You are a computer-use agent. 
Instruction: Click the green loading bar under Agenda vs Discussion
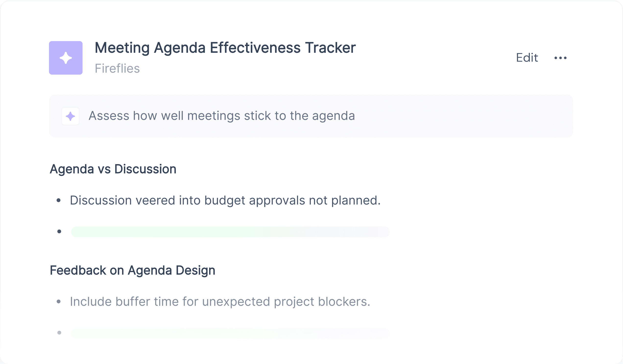(230, 232)
